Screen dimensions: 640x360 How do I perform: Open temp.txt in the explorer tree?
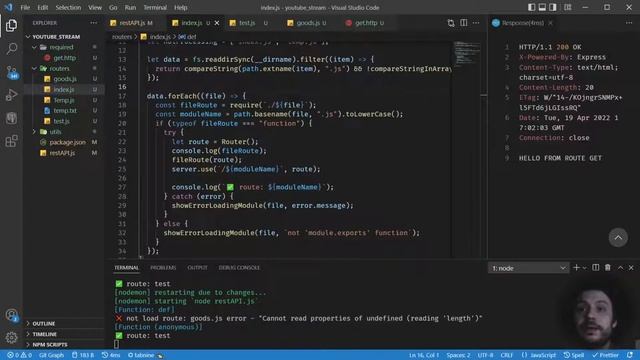[64, 111]
